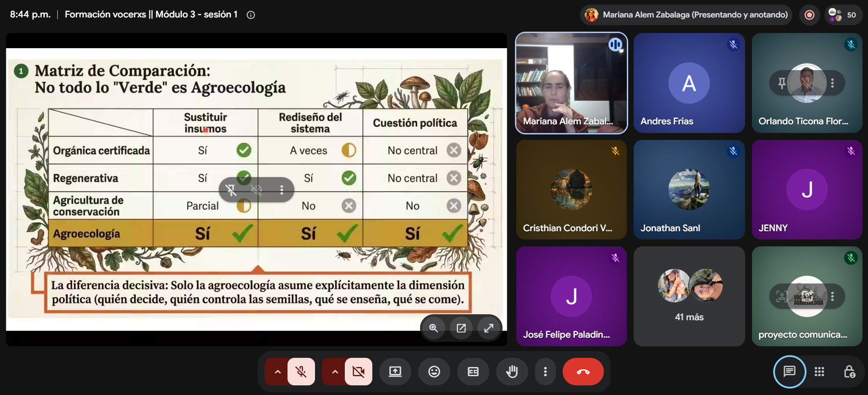Open the emoji reactions bar
This screenshot has height=395, width=868.
[x=434, y=372]
